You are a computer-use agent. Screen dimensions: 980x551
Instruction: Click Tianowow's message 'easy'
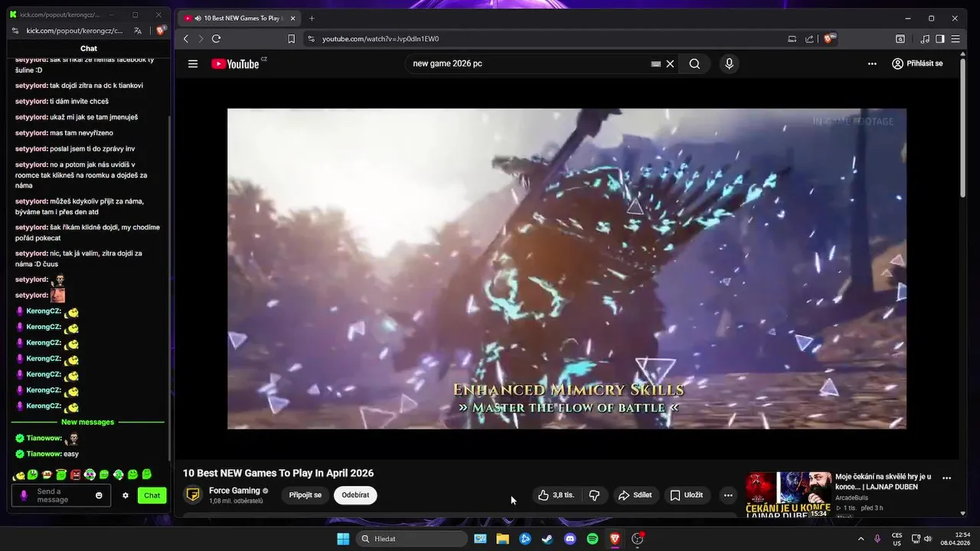71,454
